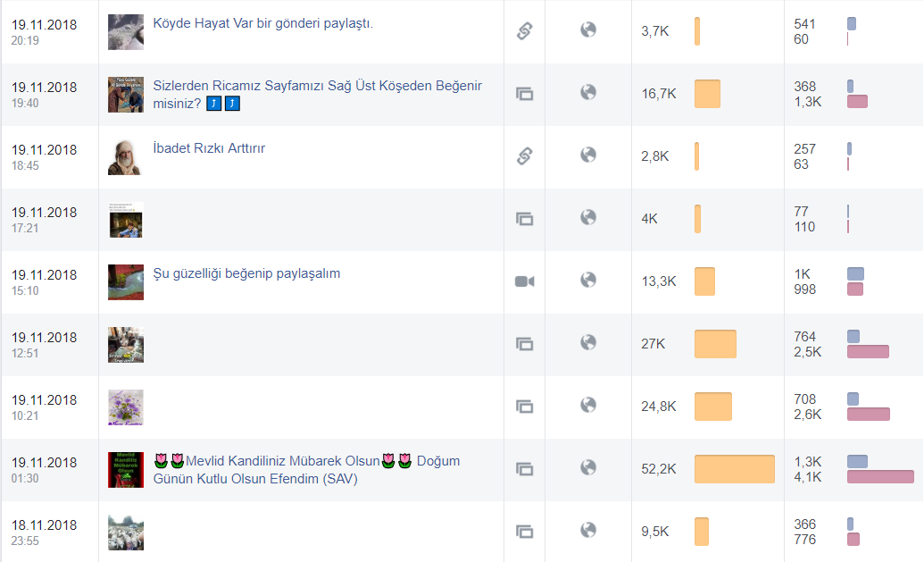Viewport: 924px width, 562px height.
Task: Click link icon for İbadet Rızkı Arttırır post
Action: (524, 155)
